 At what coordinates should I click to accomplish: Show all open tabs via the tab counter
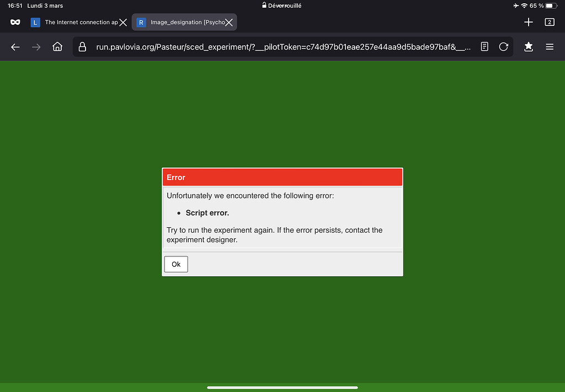click(549, 22)
